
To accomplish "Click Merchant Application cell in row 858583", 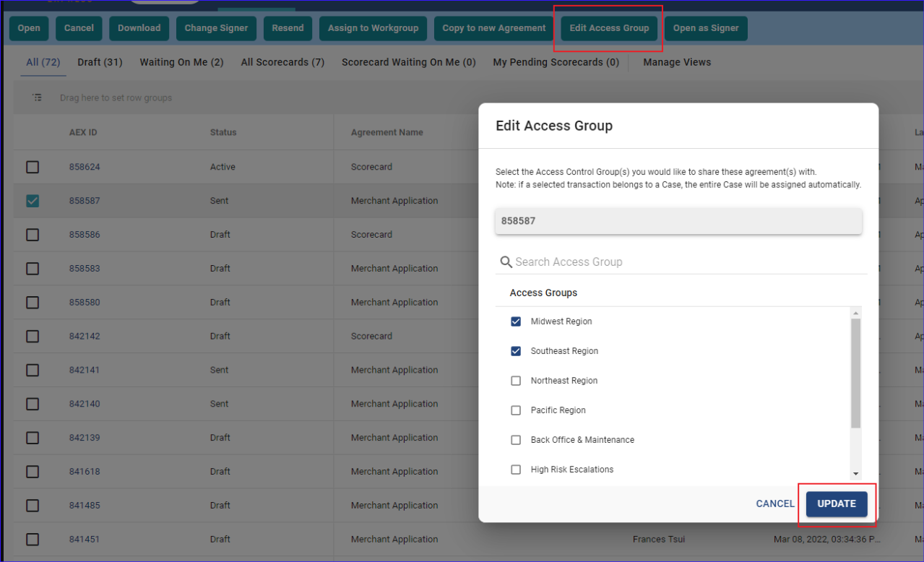I will click(x=394, y=269).
